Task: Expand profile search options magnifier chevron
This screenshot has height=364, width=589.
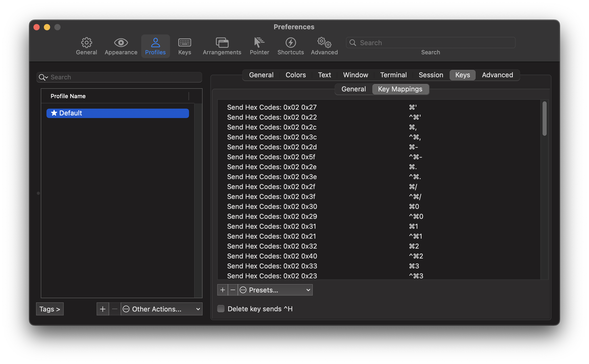Action: 43,77
